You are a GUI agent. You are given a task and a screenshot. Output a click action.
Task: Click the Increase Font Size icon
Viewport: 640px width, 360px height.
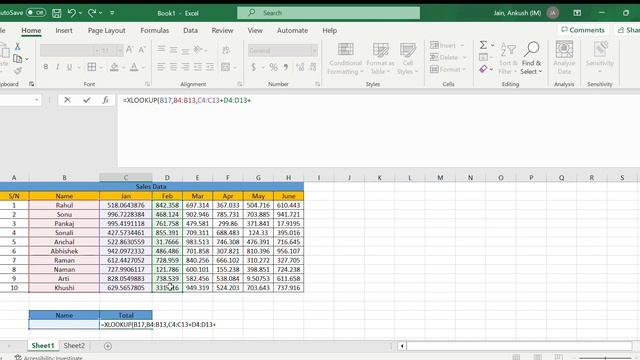(x=129, y=50)
